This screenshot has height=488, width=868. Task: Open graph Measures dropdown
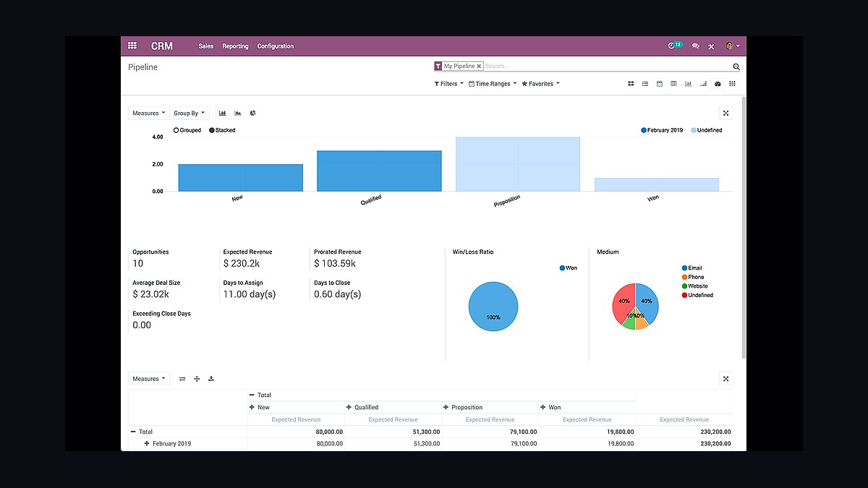149,113
